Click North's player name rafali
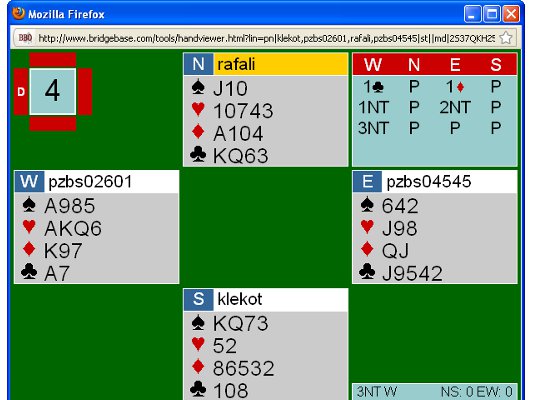 (x=236, y=64)
